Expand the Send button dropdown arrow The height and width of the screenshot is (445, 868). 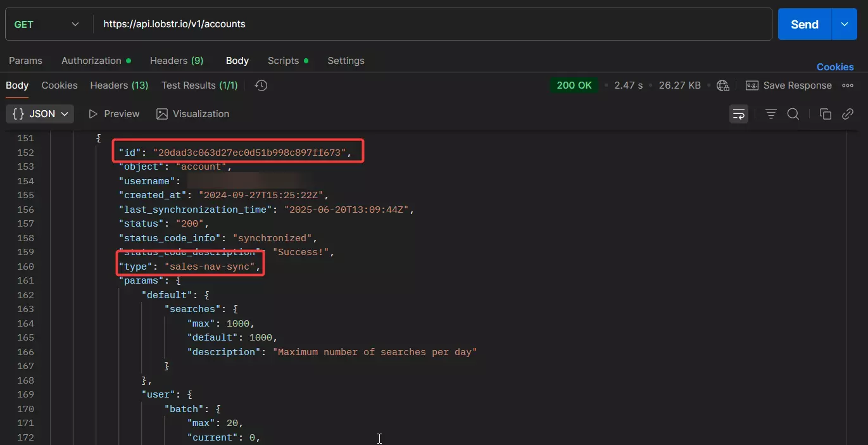coord(844,24)
